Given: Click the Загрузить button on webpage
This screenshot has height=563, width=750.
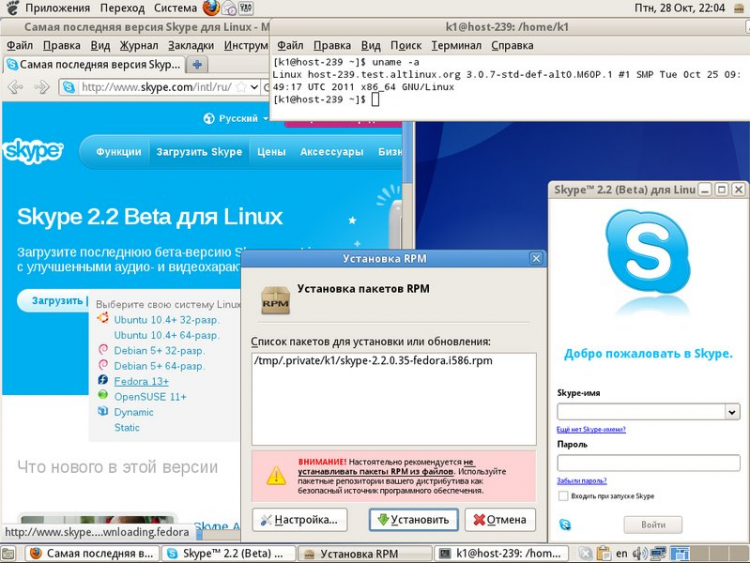Looking at the screenshot, I should pos(54,301).
